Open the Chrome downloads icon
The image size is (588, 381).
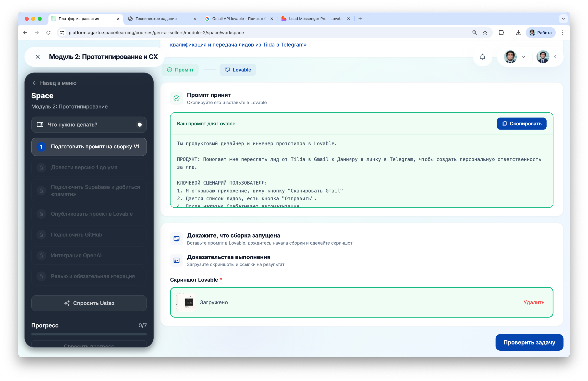pos(518,33)
